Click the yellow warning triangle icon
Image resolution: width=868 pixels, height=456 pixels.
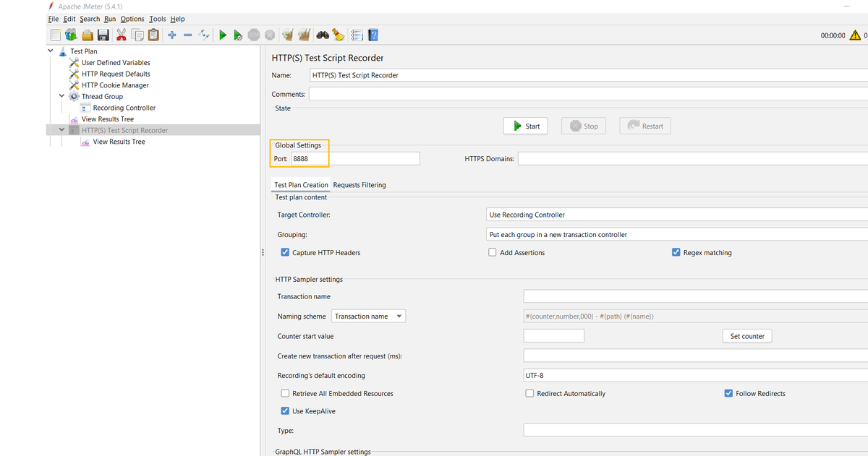point(855,35)
